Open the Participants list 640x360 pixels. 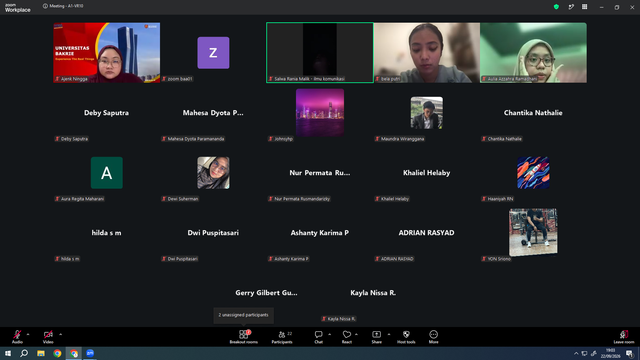282,337
